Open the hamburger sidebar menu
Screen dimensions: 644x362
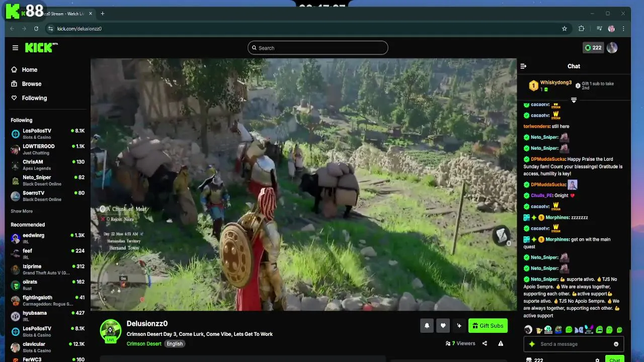click(15, 48)
